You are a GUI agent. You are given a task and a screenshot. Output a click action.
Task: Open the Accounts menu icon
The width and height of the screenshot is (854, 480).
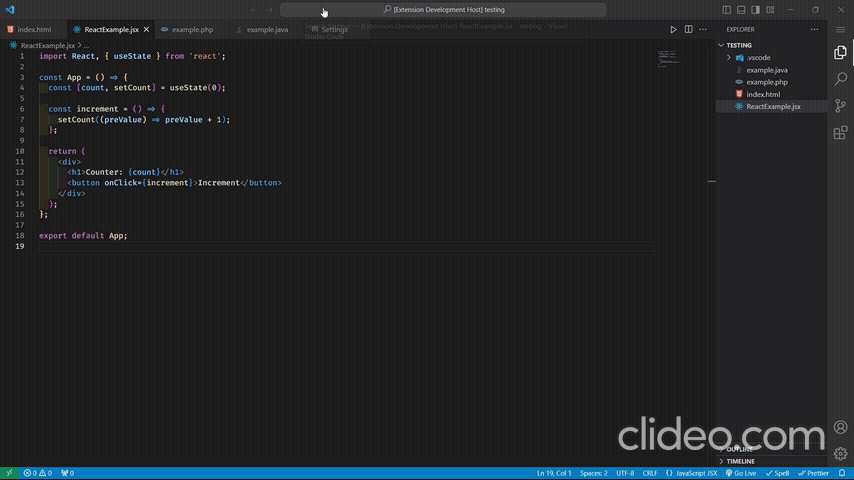point(840,427)
